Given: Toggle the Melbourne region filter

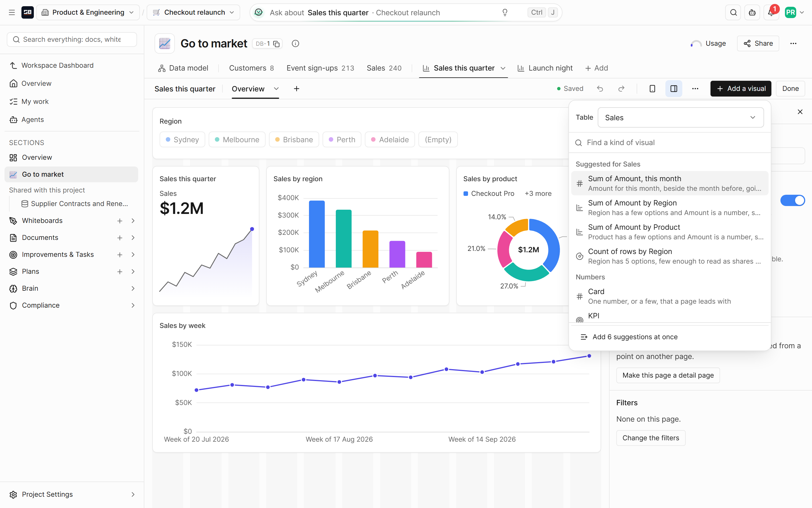Looking at the screenshot, I should [x=237, y=139].
